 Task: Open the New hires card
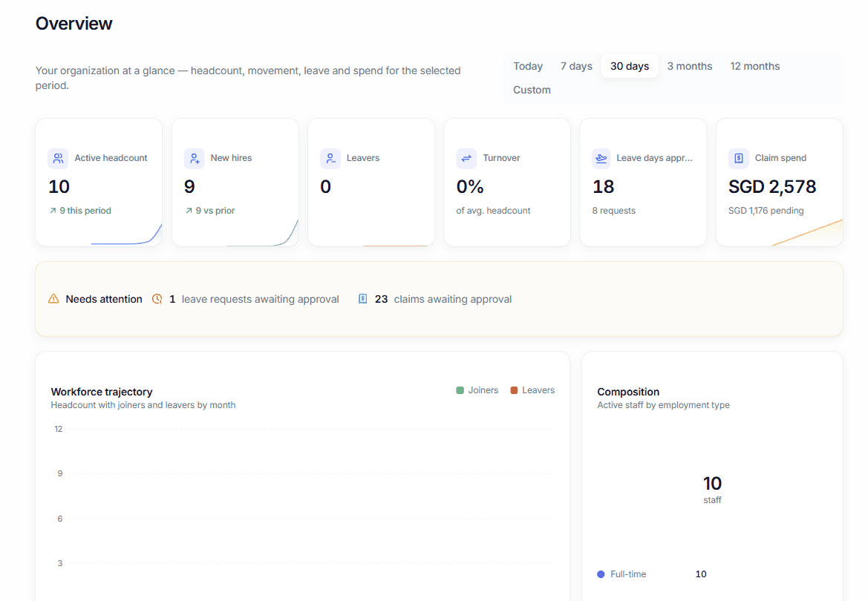coord(235,182)
